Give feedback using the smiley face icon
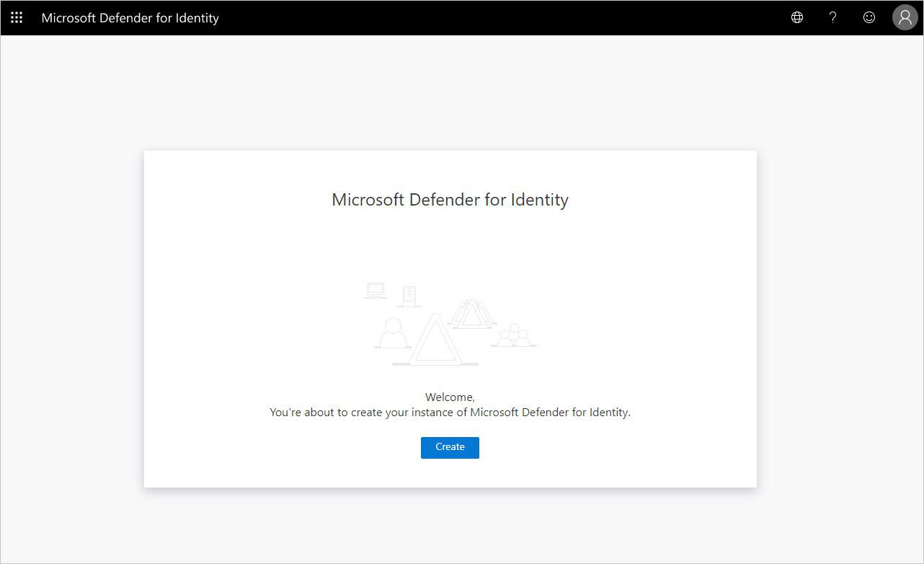The height and width of the screenshot is (564, 924). point(869,17)
